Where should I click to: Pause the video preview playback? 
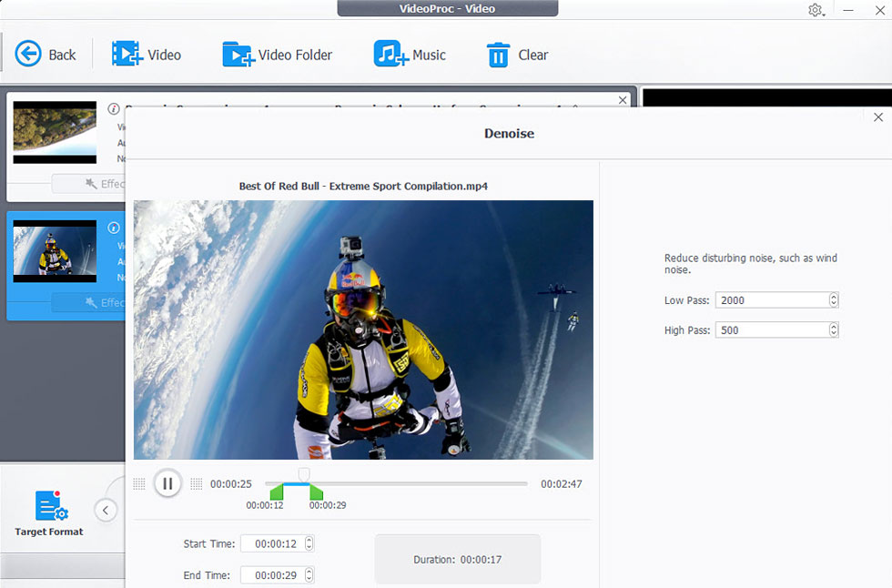click(167, 483)
